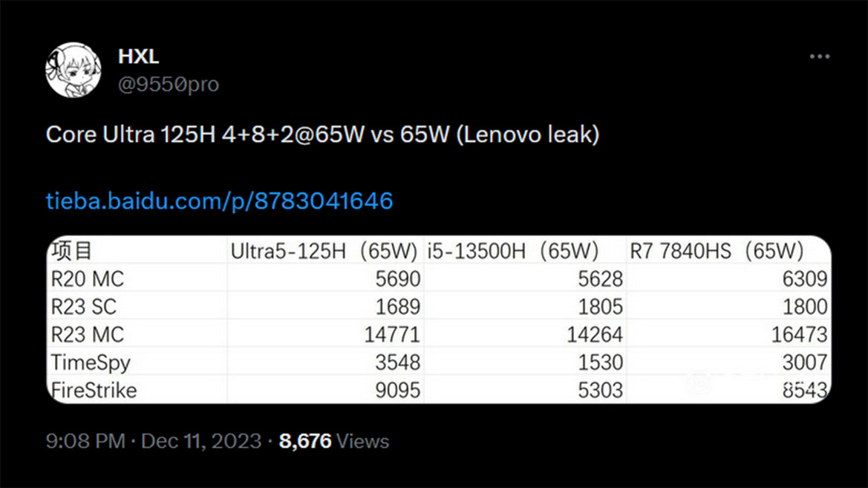
Task: Click the R20 MC row label
Action: coord(88,279)
